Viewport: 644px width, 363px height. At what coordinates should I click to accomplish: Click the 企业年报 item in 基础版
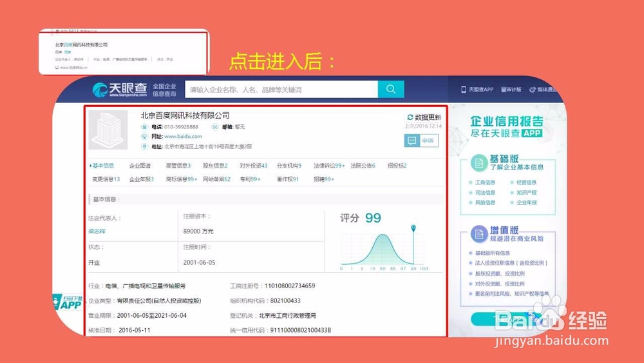pos(526,202)
